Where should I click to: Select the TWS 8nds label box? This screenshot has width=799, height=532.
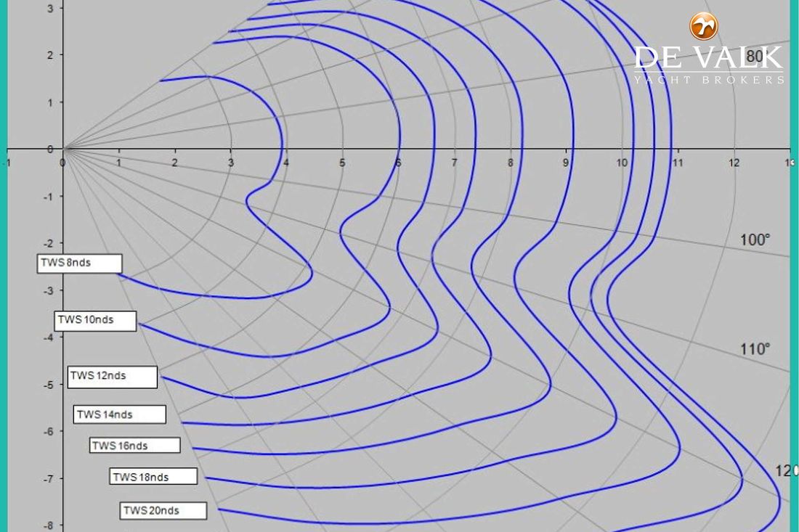click(79, 263)
